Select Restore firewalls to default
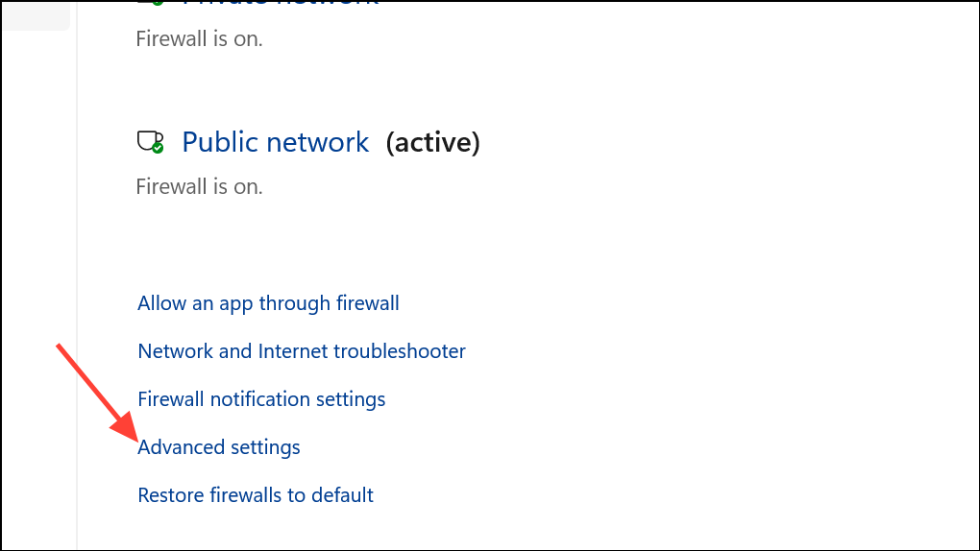980x551 pixels. pos(255,495)
